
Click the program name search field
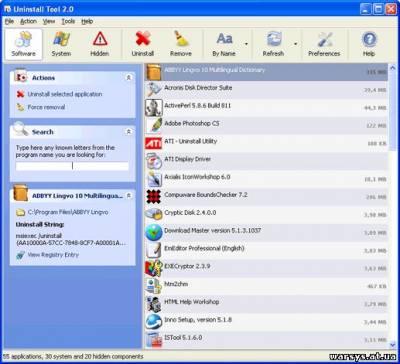point(72,166)
